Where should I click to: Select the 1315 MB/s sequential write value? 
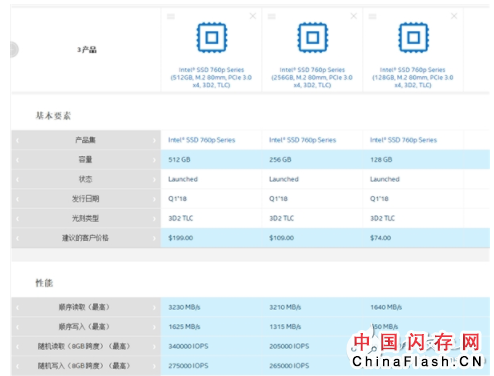click(285, 327)
